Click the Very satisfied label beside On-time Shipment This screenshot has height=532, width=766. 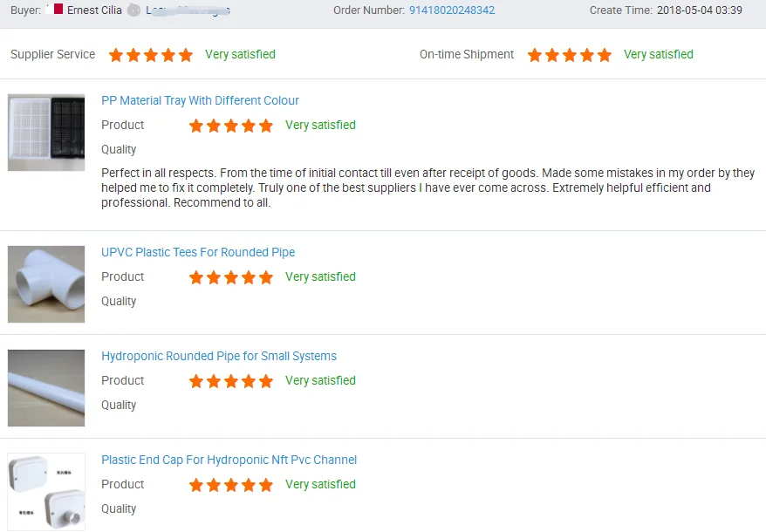click(659, 54)
